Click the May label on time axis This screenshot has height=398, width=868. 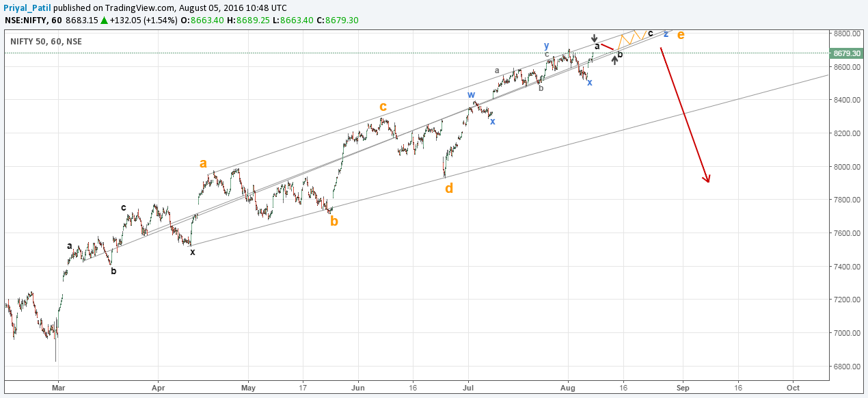coord(248,386)
